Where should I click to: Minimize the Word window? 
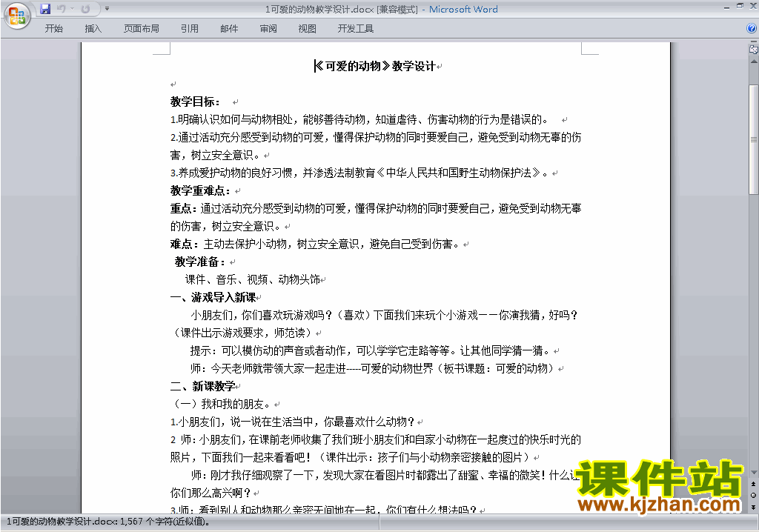[x=726, y=7]
